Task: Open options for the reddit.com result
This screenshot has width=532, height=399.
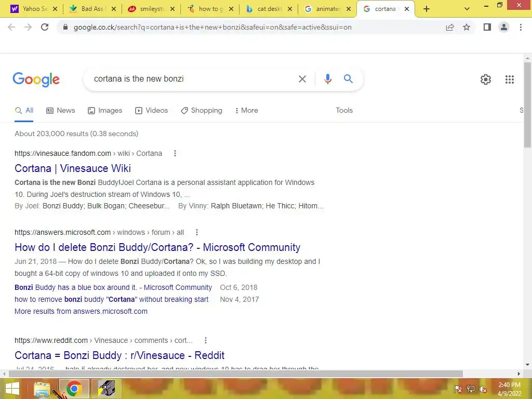Action: pos(206,340)
